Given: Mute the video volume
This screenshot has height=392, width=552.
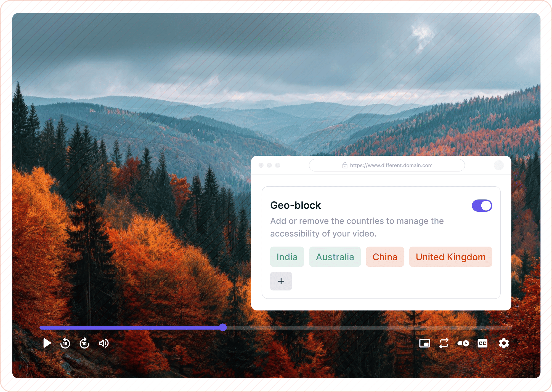Looking at the screenshot, I should [104, 343].
